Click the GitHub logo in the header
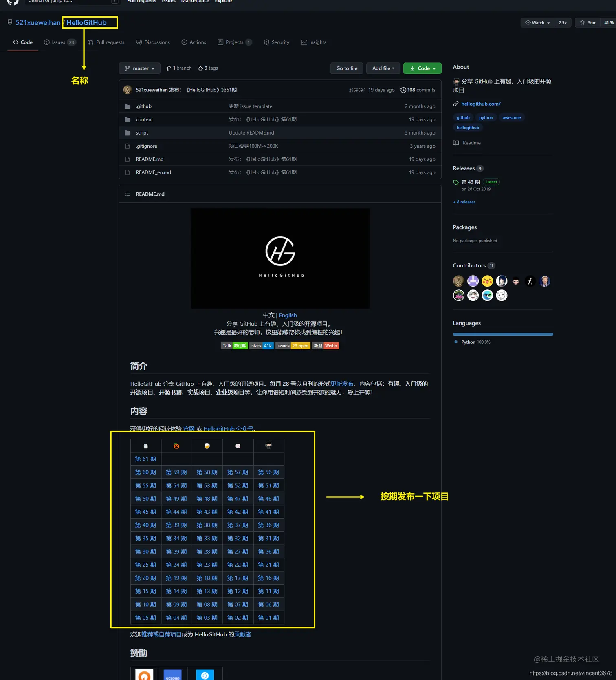This screenshot has height=680, width=616. click(x=13, y=2)
